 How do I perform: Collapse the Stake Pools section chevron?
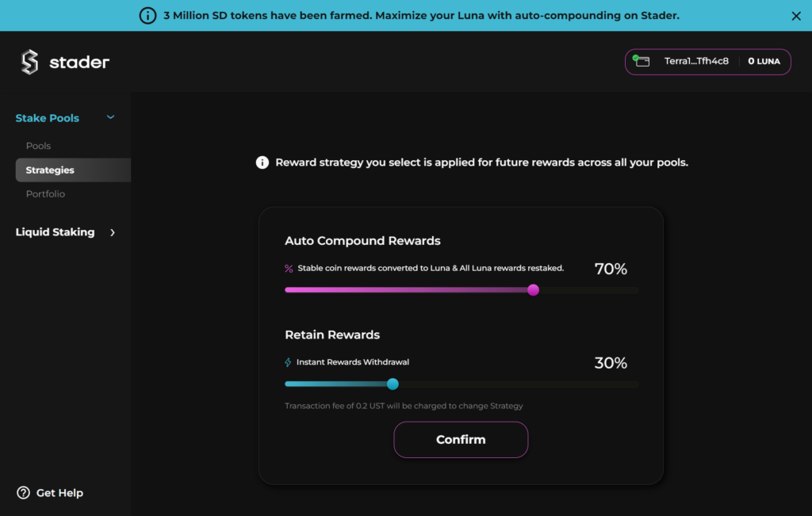[111, 117]
